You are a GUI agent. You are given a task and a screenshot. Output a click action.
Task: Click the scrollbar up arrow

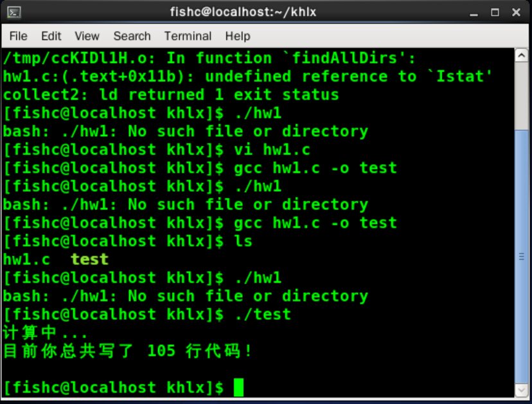522,55
